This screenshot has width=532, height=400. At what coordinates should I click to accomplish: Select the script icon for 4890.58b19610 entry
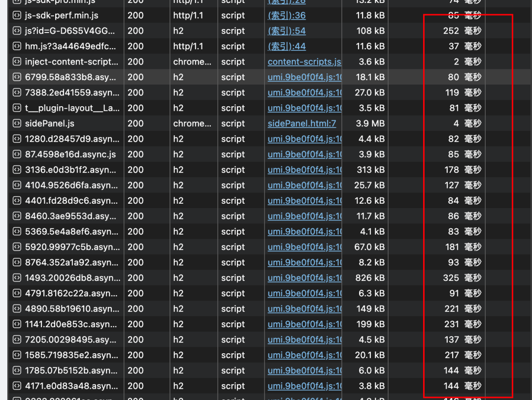coord(17,308)
